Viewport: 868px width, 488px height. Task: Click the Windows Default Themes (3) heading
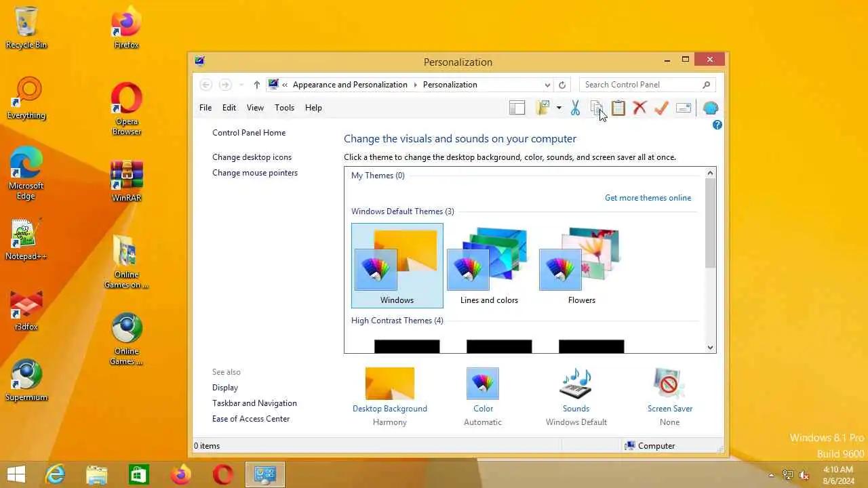pyautogui.click(x=403, y=211)
